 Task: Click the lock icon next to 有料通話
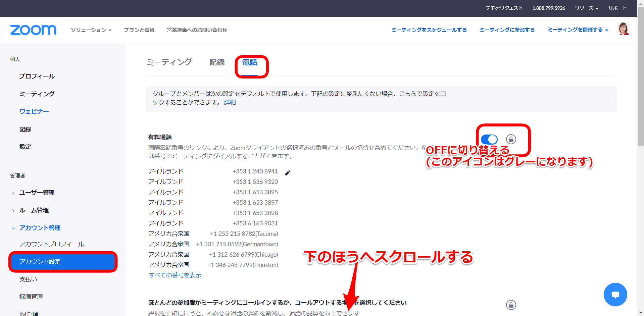pos(511,139)
